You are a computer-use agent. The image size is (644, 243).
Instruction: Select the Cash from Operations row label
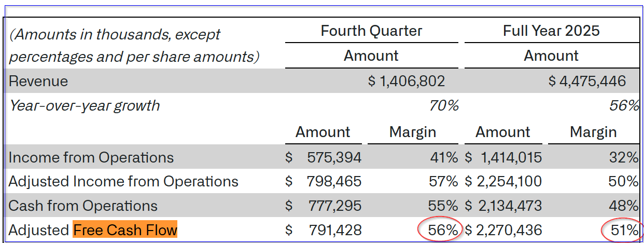[x=83, y=206]
